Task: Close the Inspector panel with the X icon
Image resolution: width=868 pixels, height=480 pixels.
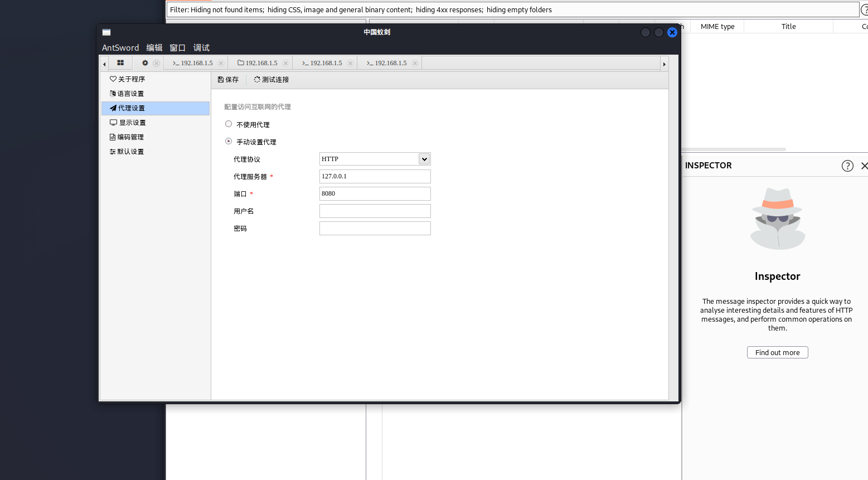Action: point(864,166)
